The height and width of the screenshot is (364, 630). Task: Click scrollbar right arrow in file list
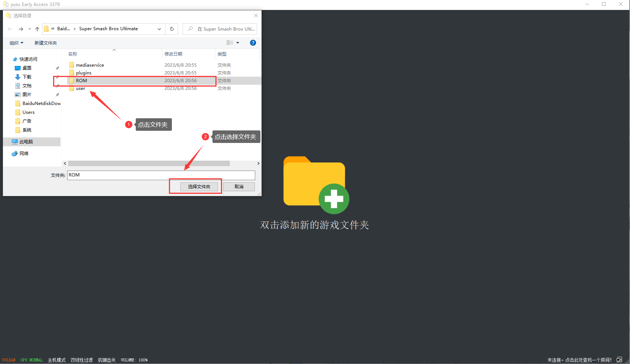tap(259, 163)
